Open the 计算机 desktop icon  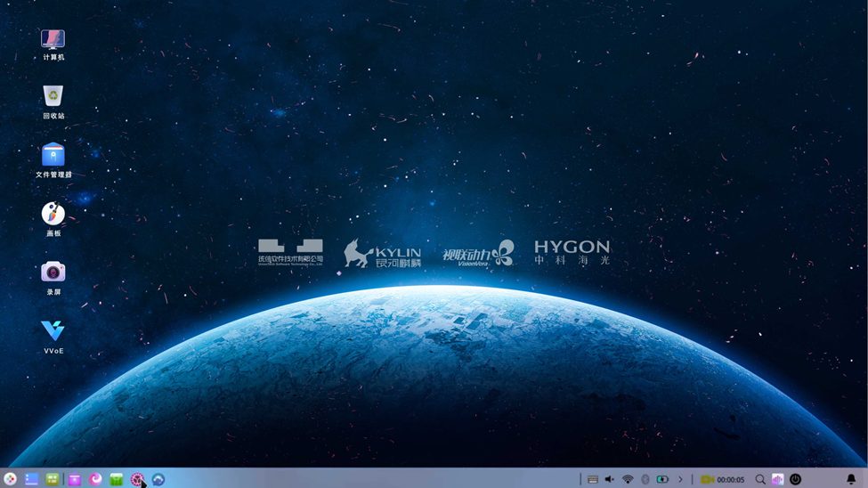point(53,39)
